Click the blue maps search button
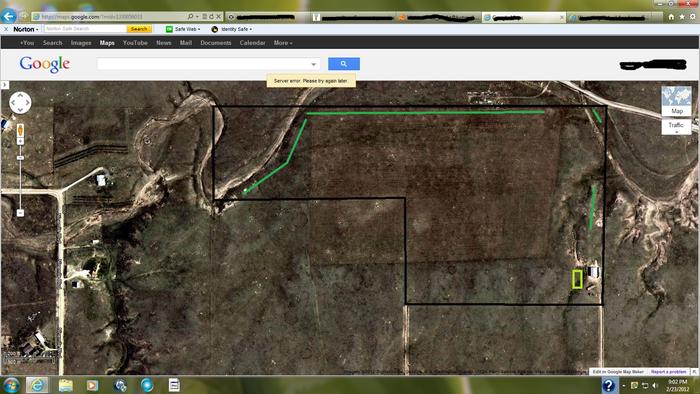 pyautogui.click(x=344, y=64)
